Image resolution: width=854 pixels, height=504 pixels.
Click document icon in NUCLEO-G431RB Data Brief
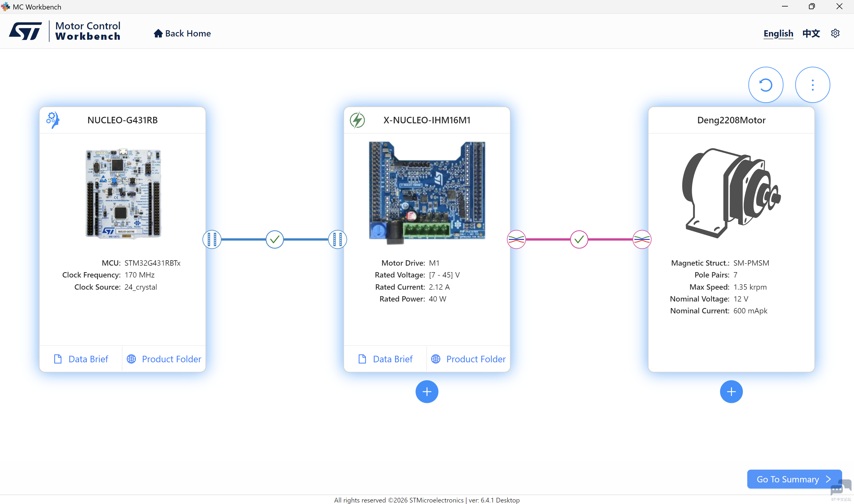(x=58, y=359)
